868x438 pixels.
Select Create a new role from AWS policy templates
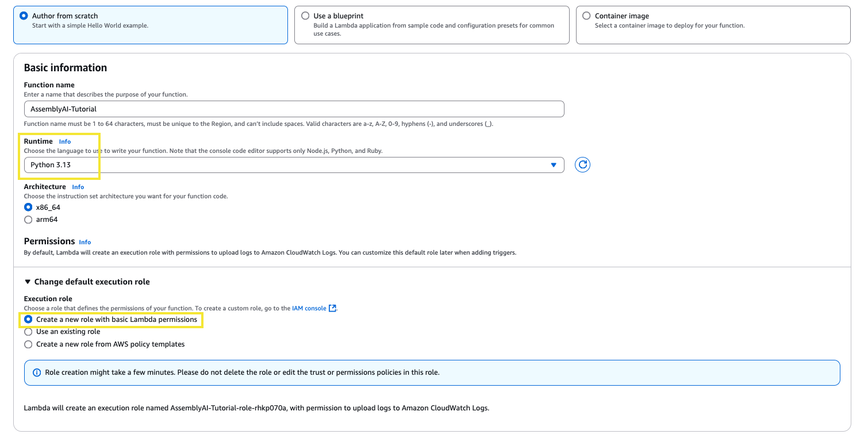click(28, 344)
